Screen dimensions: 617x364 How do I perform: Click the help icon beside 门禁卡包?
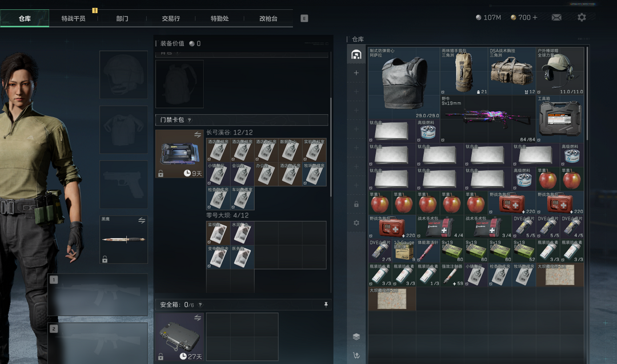(x=190, y=120)
